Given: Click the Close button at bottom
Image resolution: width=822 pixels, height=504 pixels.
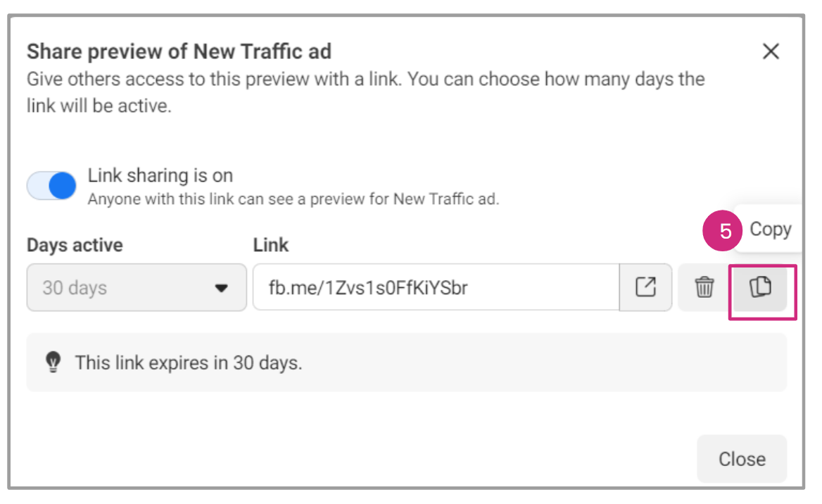Looking at the screenshot, I should (742, 459).
